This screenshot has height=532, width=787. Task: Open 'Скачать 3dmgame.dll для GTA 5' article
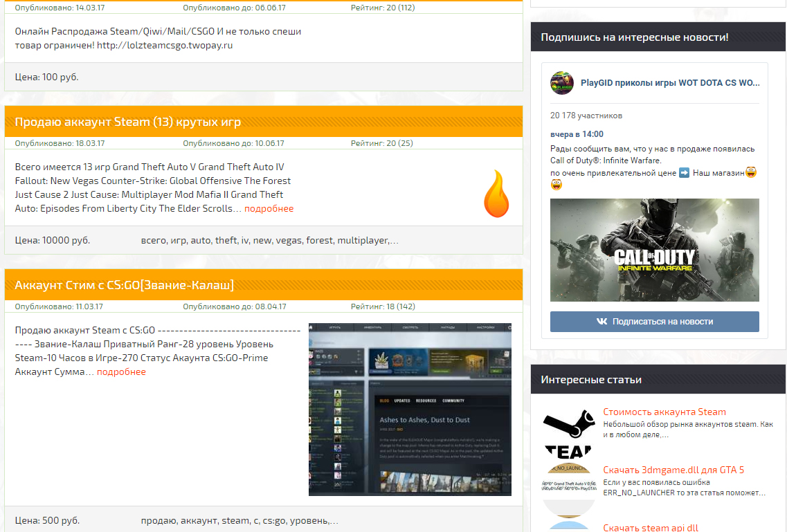pyautogui.click(x=673, y=470)
